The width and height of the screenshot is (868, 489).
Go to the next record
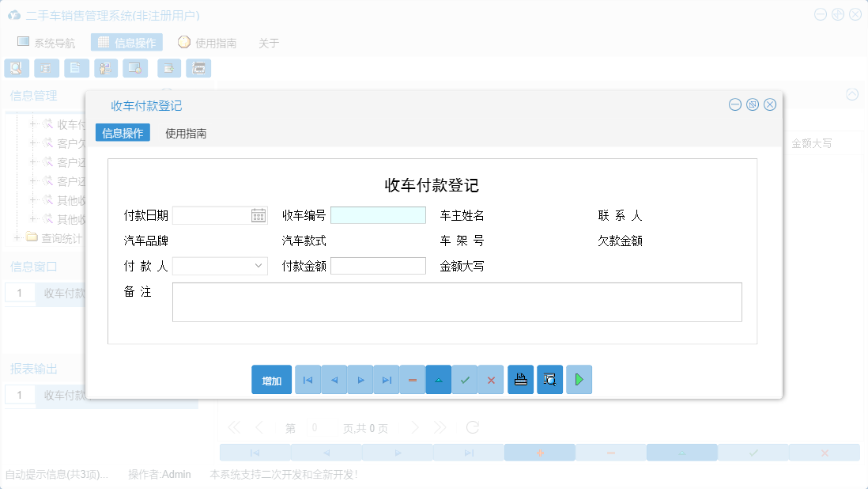click(x=360, y=379)
